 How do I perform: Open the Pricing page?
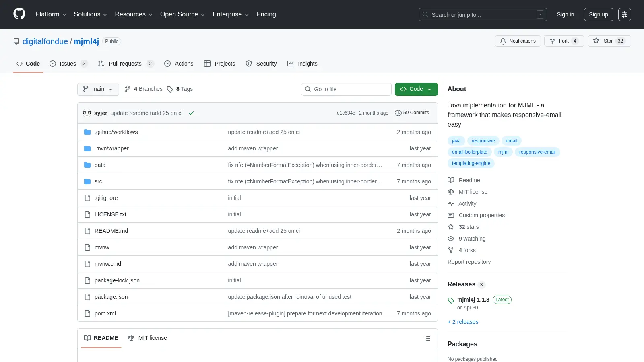click(x=266, y=14)
